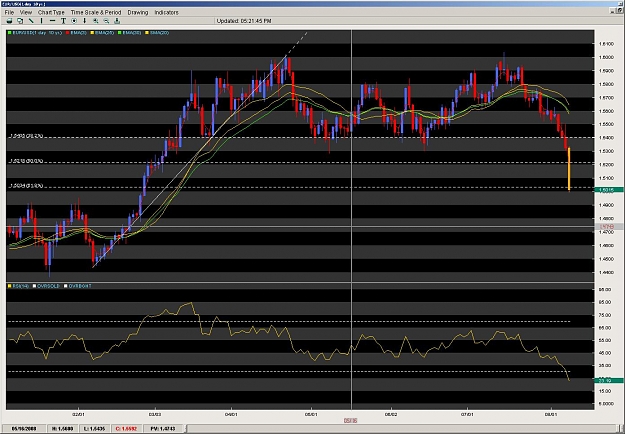Select the down arrow marker tool

[85, 21]
